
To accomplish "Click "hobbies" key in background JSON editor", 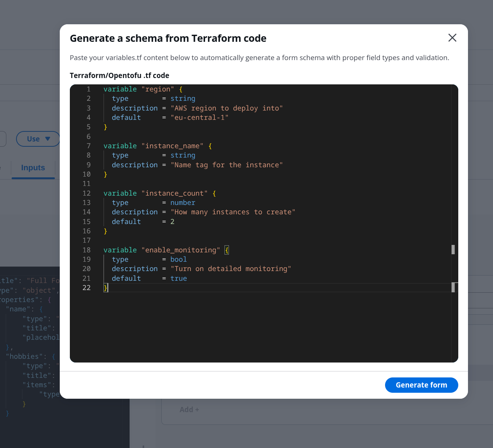I will point(24,357).
